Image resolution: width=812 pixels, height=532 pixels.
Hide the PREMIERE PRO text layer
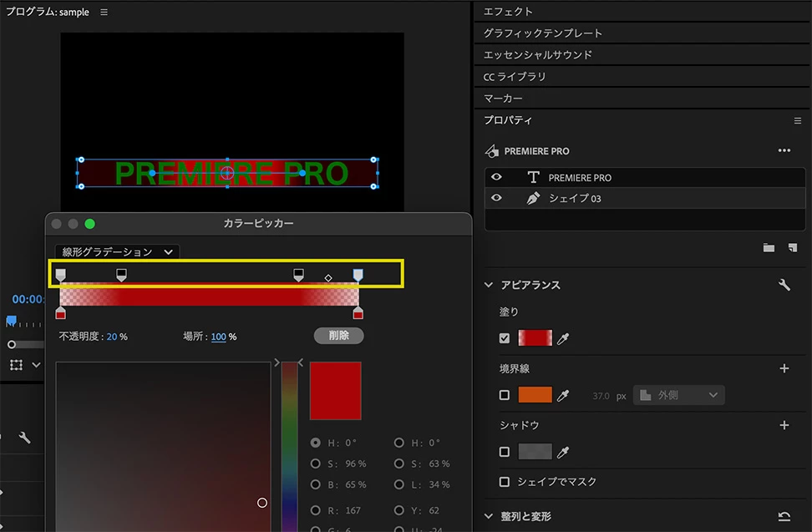(x=496, y=177)
